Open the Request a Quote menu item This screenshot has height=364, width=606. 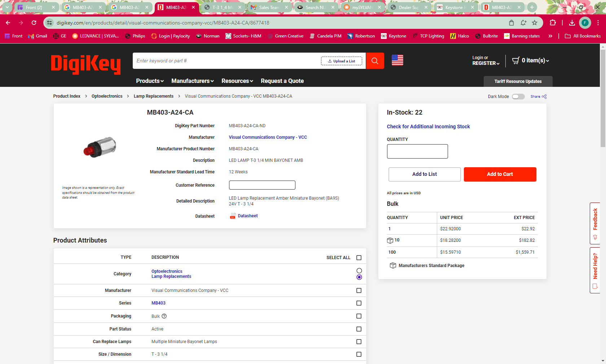282,81
